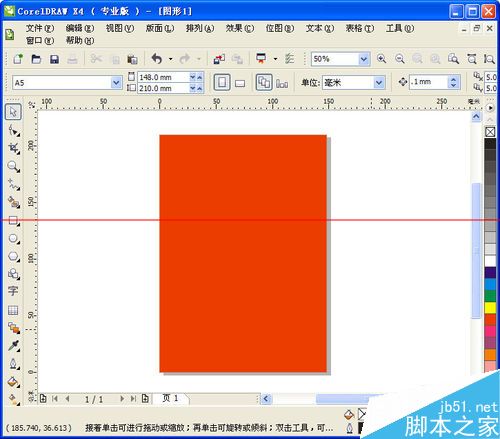Click the nudge offset .1 mm field

pos(429,82)
